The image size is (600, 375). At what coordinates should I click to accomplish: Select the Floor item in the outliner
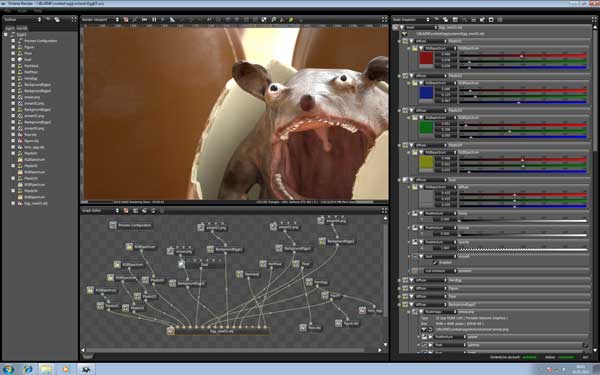28,53
